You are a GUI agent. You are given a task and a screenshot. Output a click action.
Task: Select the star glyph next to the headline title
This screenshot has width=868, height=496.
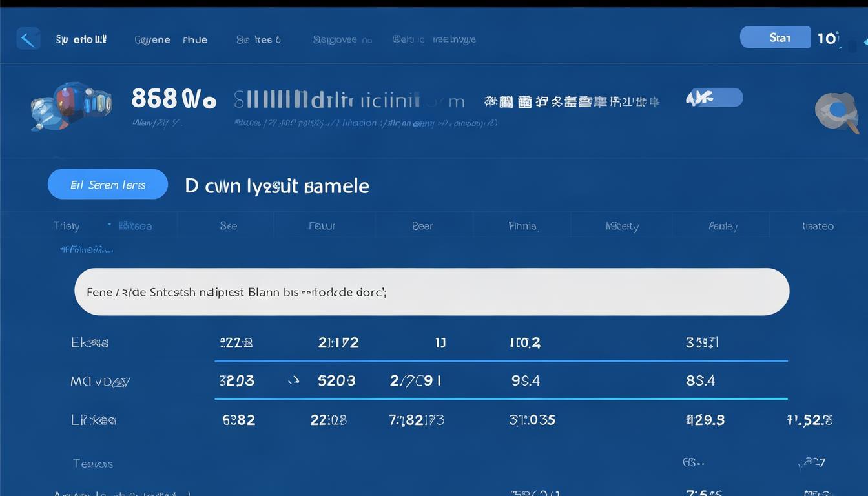[x=273, y=184]
